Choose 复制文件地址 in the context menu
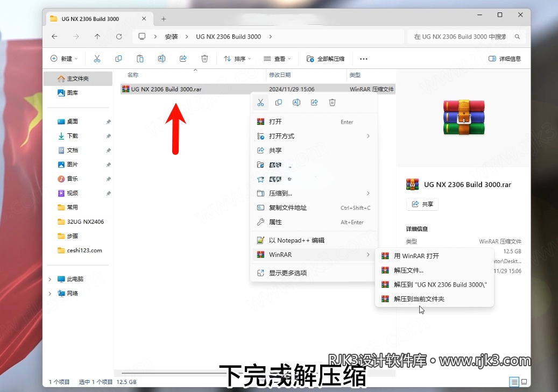Image resolution: width=558 pixels, height=392 pixels. point(314,208)
